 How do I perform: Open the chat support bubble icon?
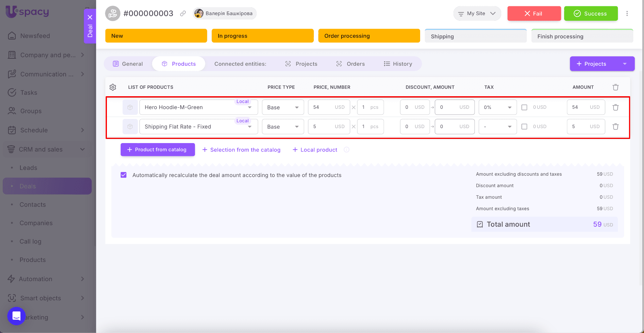pyautogui.click(x=16, y=316)
